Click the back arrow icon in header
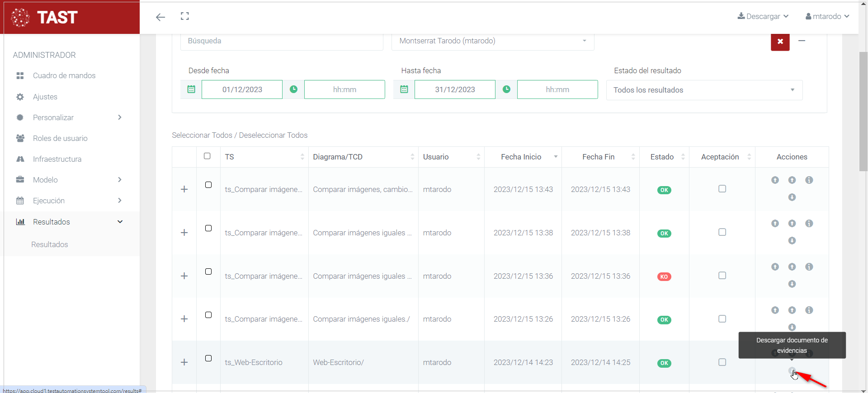Viewport: 868px width, 393px height. click(x=160, y=17)
